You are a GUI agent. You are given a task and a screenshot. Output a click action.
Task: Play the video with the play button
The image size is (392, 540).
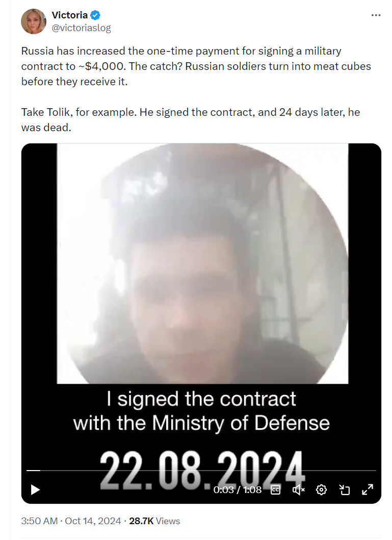(x=35, y=489)
